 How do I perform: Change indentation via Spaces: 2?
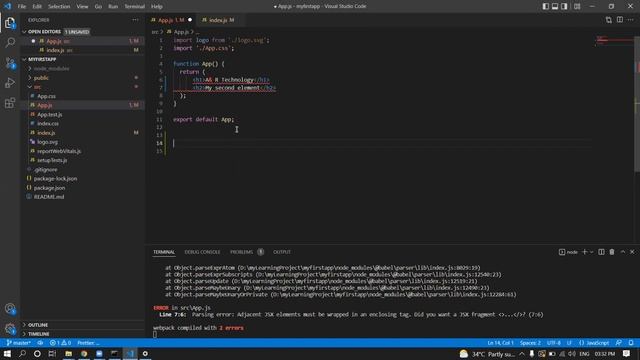point(530,343)
